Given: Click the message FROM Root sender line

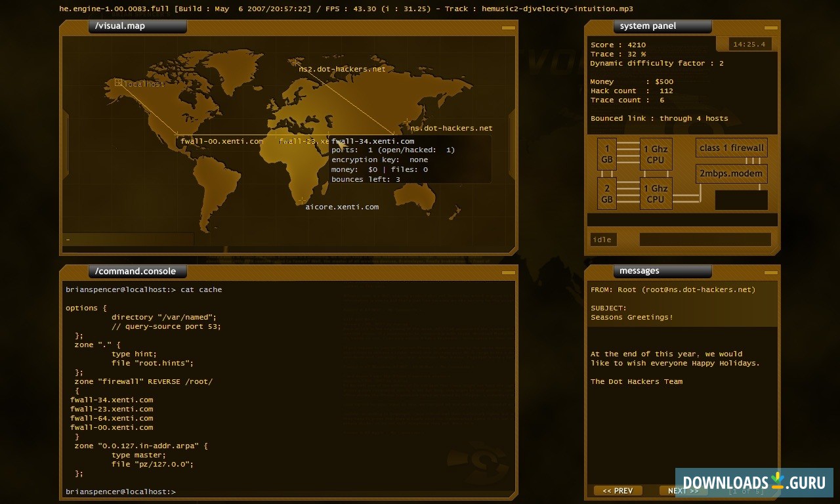Looking at the screenshot, I should coord(673,289).
